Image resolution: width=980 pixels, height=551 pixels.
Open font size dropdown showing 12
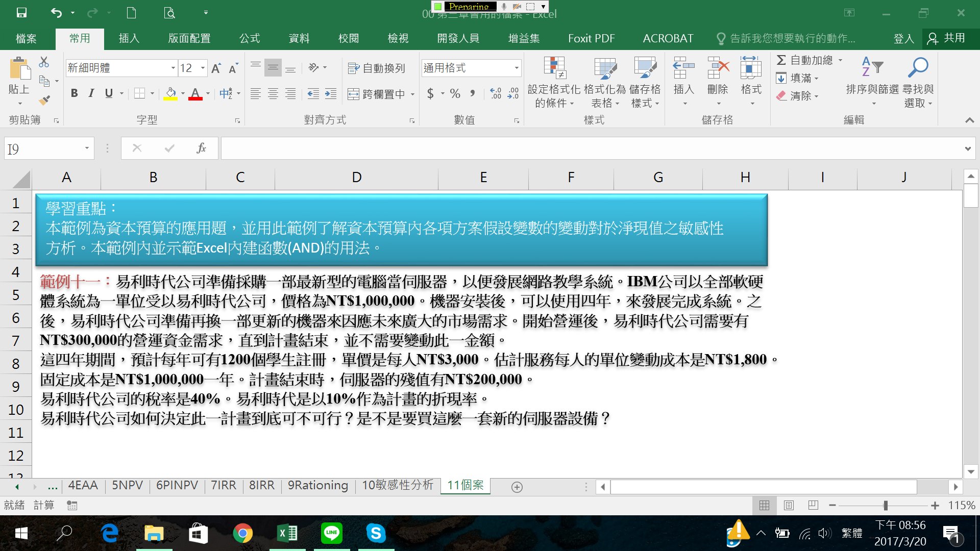pos(203,68)
